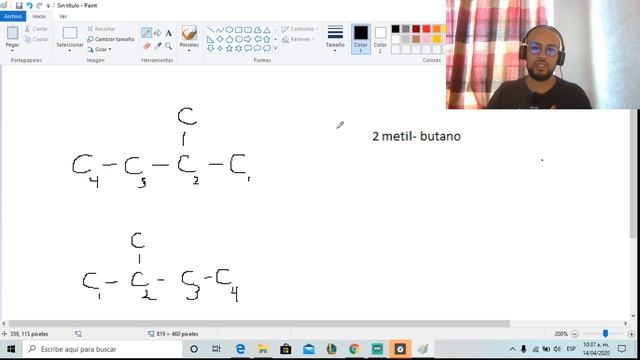Choose the Rectangle shape

point(238,30)
